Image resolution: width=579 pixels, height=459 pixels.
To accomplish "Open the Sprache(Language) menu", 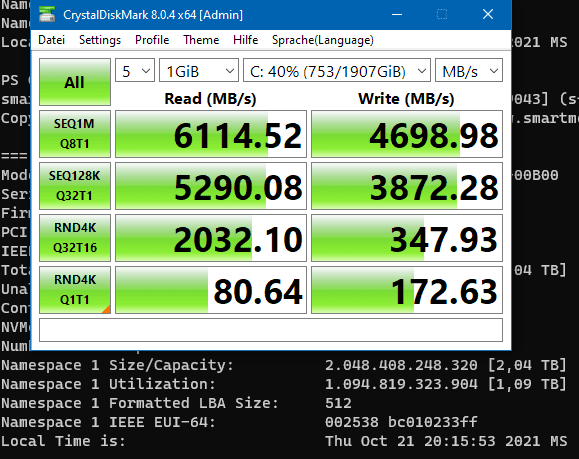I will pyautogui.click(x=323, y=40).
